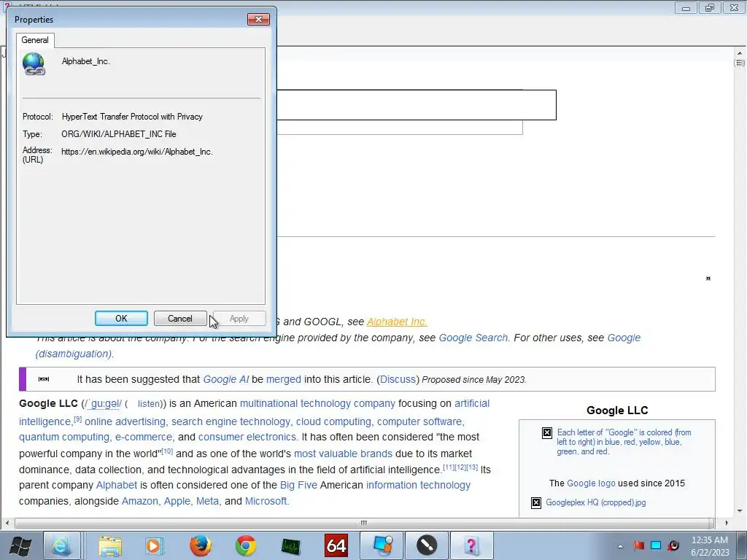The width and height of the screenshot is (747, 560).
Task: Click the Discuss link
Action: point(398,379)
